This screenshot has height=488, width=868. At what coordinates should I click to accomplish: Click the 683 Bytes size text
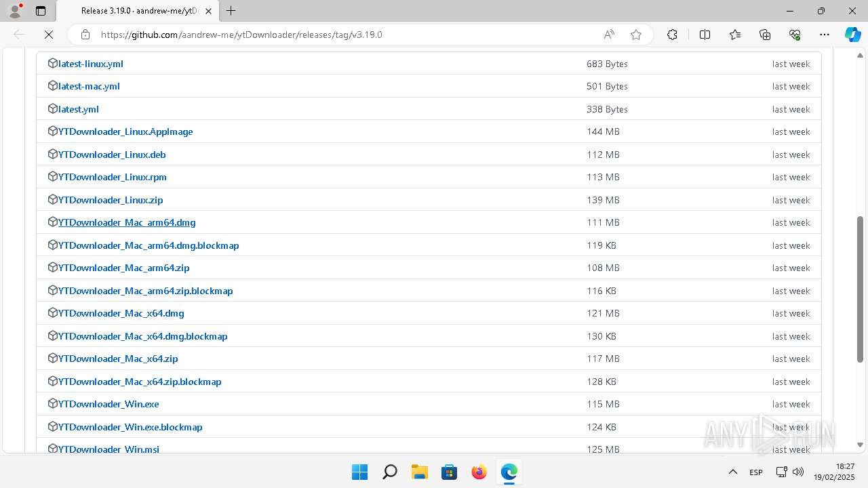[x=607, y=64]
